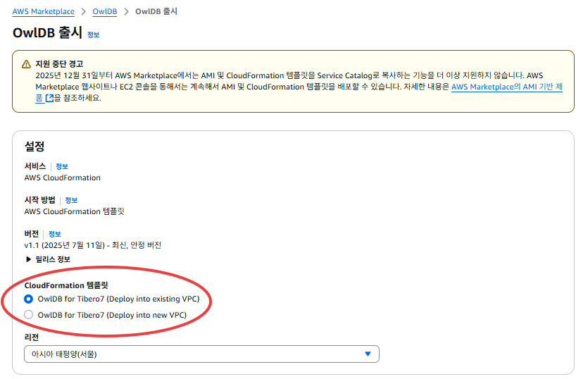Click the AWS CloudFormation service value

coord(62,178)
